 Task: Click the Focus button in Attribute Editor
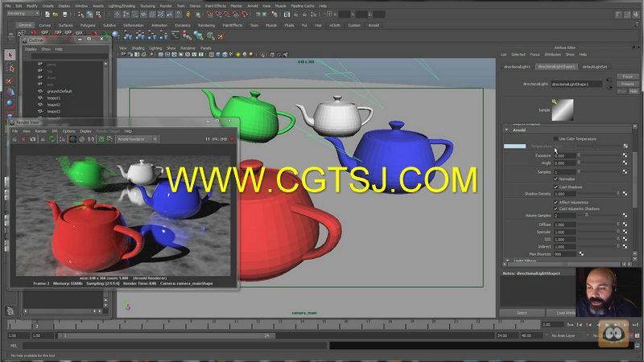click(x=628, y=76)
